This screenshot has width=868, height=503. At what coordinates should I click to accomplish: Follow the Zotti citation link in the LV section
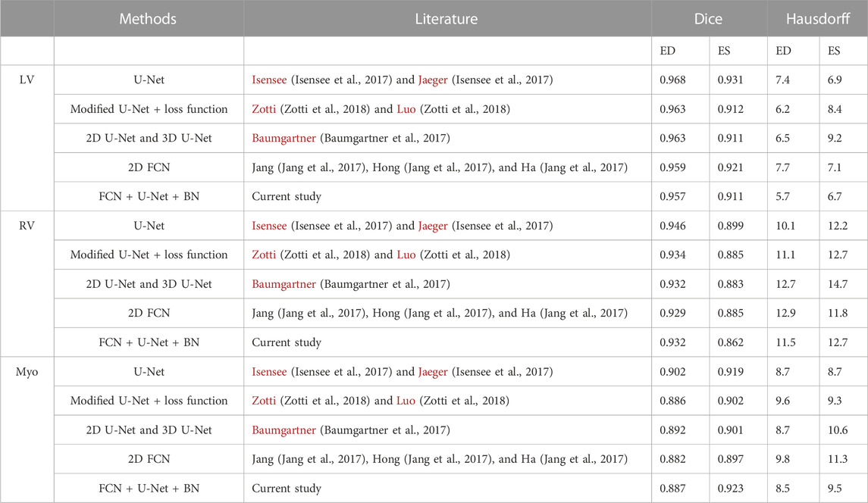click(x=264, y=109)
